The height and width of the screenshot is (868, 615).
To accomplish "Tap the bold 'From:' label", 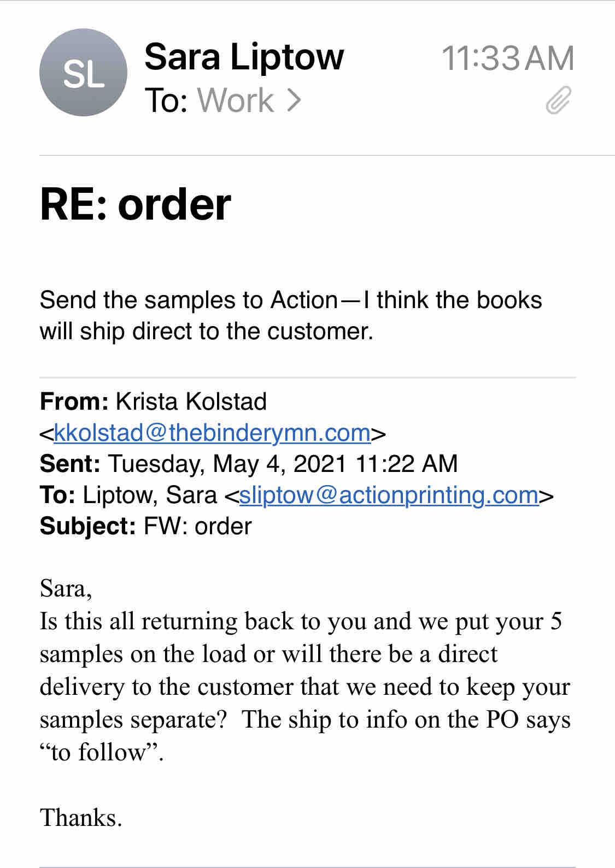I will pyautogui.click(x=74, y=402).
